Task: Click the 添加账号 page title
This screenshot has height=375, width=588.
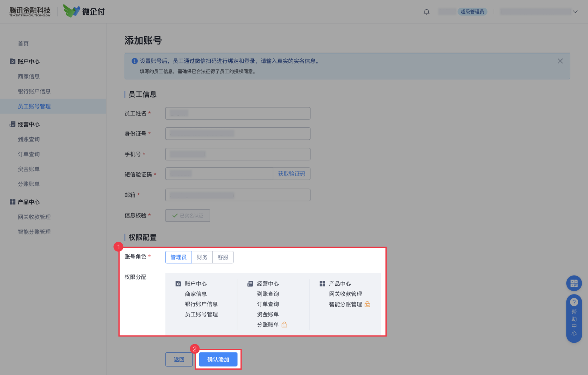Action: 143,41
